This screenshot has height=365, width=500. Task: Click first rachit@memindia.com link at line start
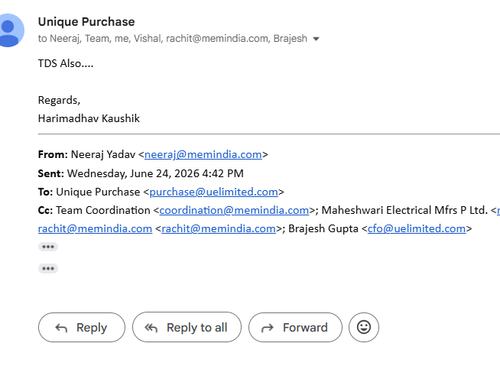coord(95,229)
